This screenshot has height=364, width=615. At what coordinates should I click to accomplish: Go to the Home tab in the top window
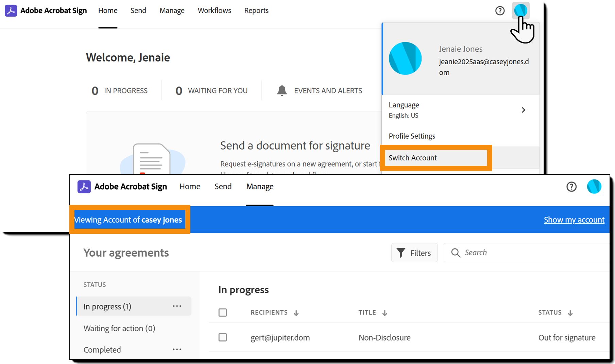(x=108, y=11)
